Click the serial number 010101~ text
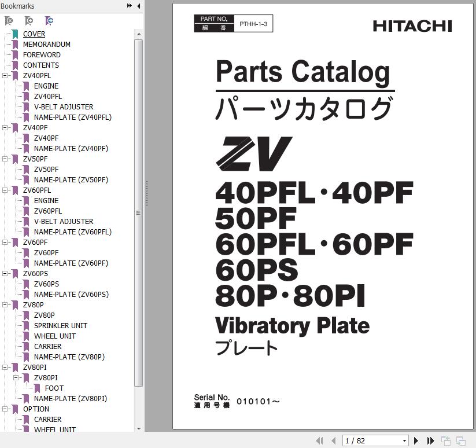 (x=258, y=402)
